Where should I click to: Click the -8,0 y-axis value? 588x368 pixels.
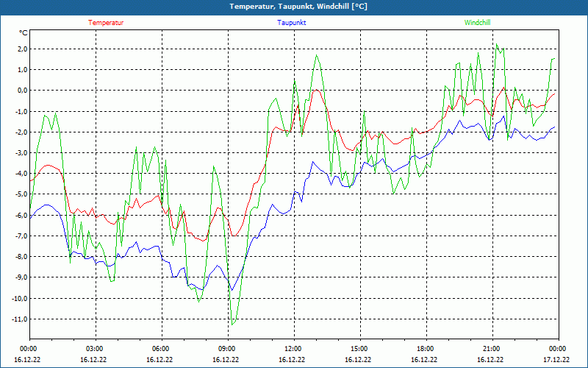tap(21, 257)
